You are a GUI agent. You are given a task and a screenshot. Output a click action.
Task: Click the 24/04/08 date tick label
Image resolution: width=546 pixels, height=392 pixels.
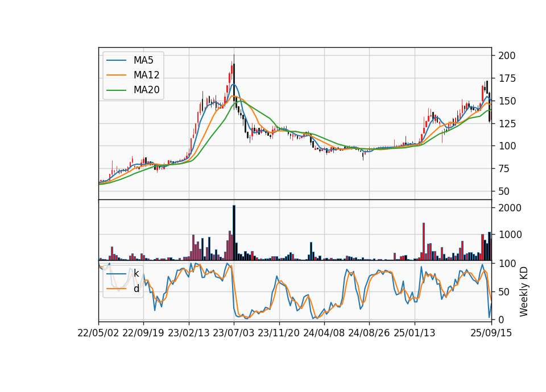pyautogui.click(x=324, y=333)
